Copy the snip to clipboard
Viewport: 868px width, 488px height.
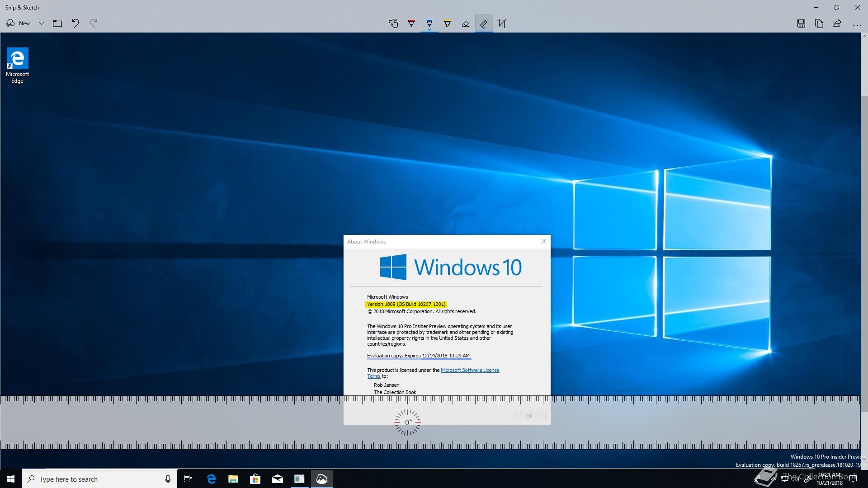pos(819,23)
